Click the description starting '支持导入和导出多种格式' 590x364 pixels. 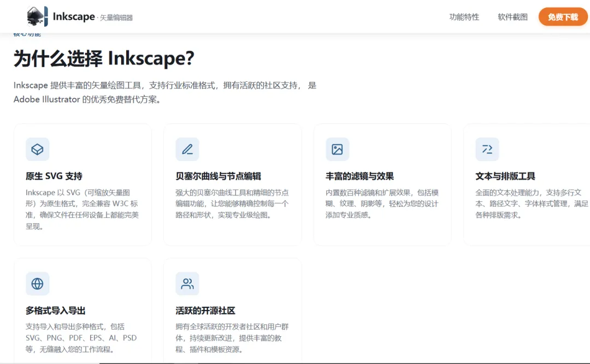tap(81, 338)
